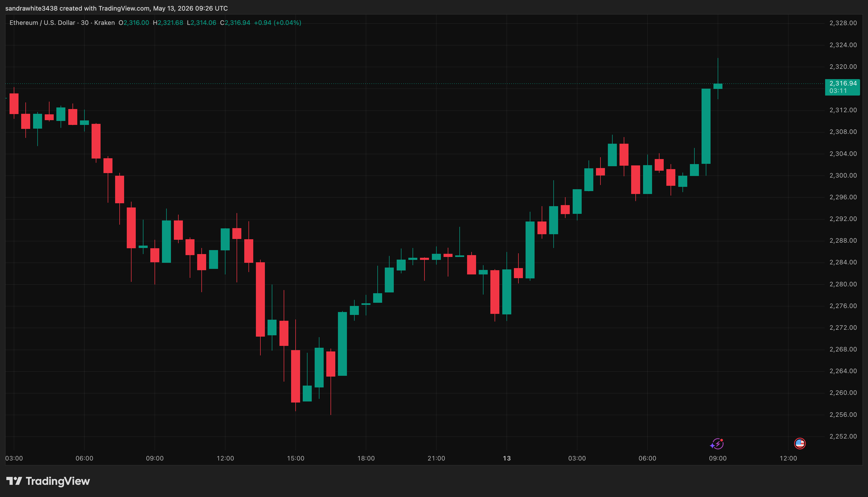The height and width of the screenshot is (497, 868).
Task: Click the first 09:00 time axis label
Action: (155, 458)
